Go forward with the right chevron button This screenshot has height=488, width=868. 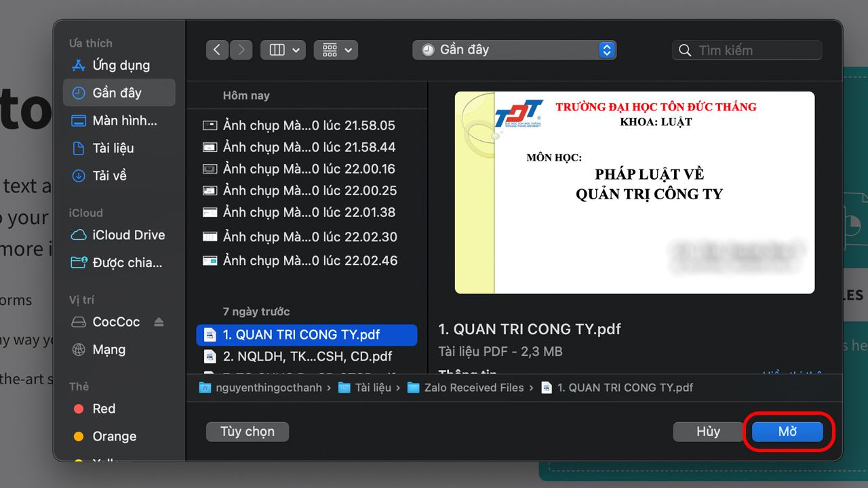click(x=241, y=50)
